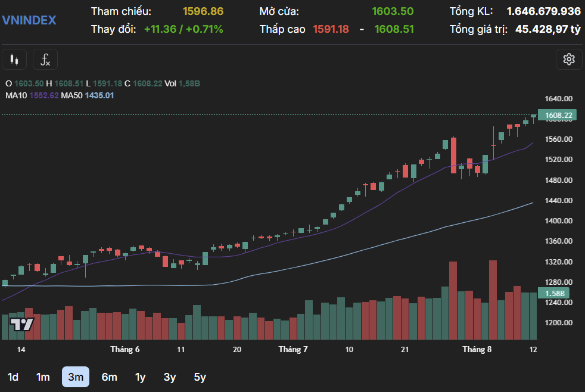The width and height of the screenshot is (585, 392).
Task: Click the VNINDEX ticker title
Action: click(x=29, y=20)
